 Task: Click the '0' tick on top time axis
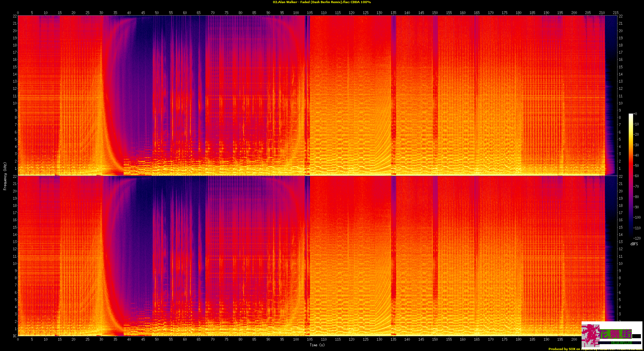tap(18, 13)
